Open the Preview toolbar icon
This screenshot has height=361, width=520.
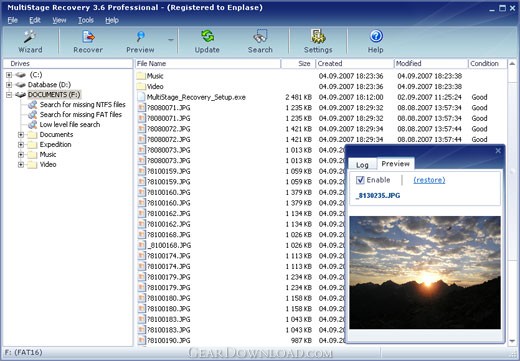(x=140, y=36)
